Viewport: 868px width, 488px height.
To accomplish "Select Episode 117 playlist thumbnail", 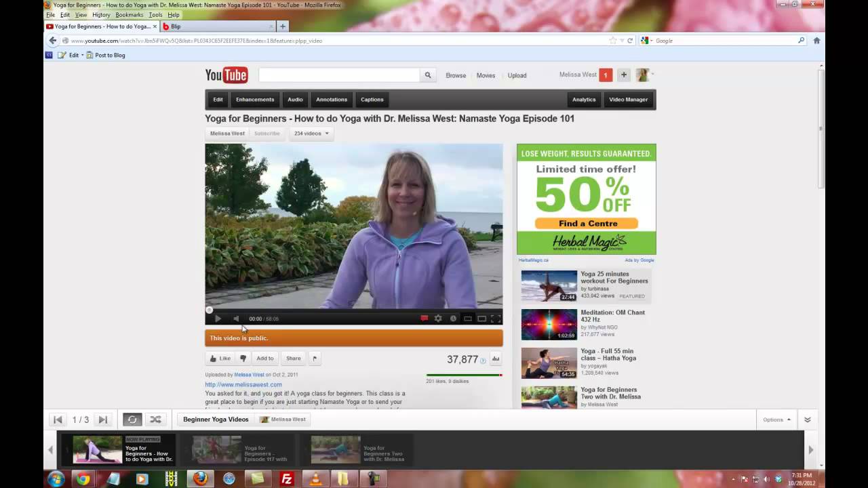I will (216, 449).
